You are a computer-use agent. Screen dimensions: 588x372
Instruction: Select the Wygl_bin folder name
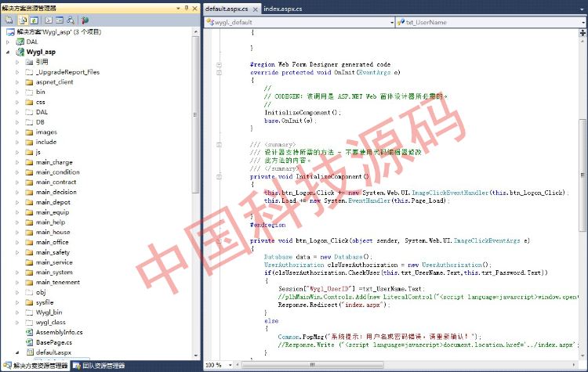tap(49, 312)
